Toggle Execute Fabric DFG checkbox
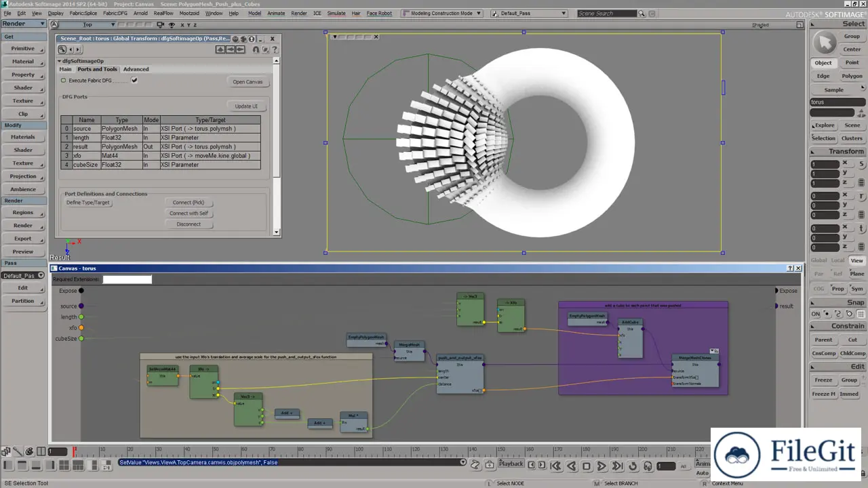Viewport: 868px width, 488px height. pyautogui.click(x=134, y=81)
